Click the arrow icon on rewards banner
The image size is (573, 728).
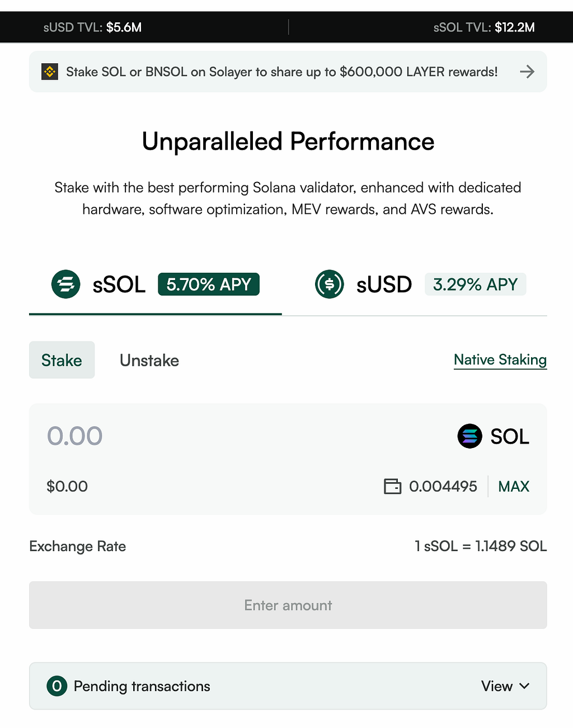[x=527, y=72]
